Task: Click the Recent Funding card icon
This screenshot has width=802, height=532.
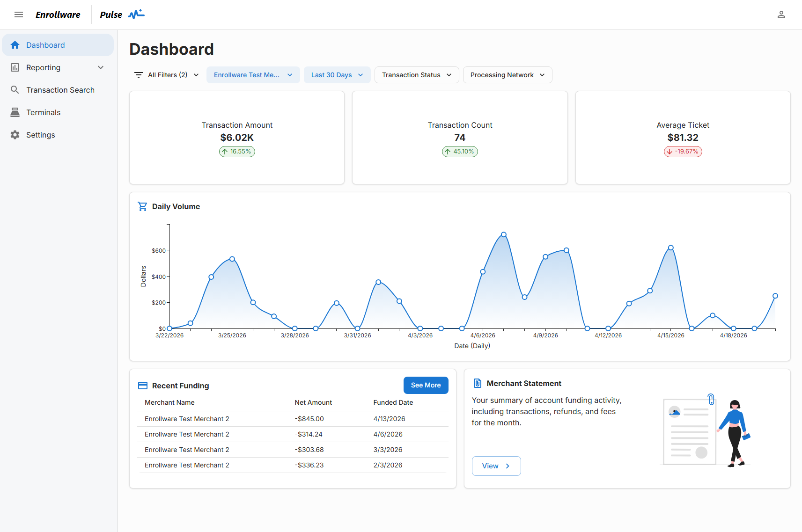Action: [x=143, y=386]
